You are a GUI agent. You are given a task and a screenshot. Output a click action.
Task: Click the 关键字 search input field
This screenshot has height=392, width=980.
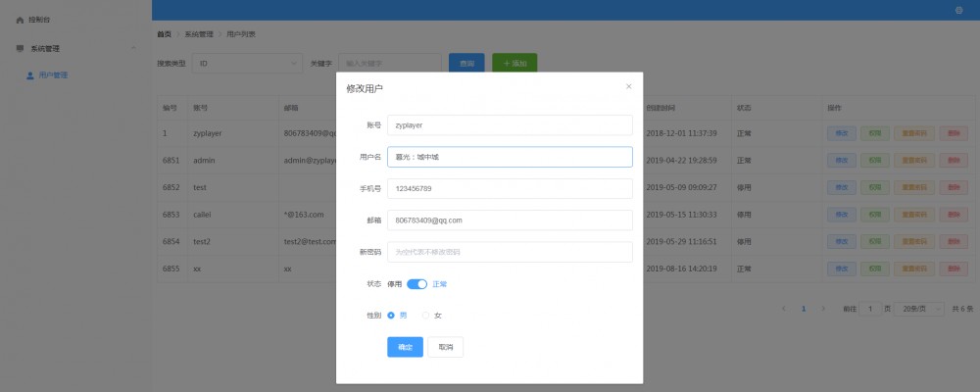coord(390,63)
